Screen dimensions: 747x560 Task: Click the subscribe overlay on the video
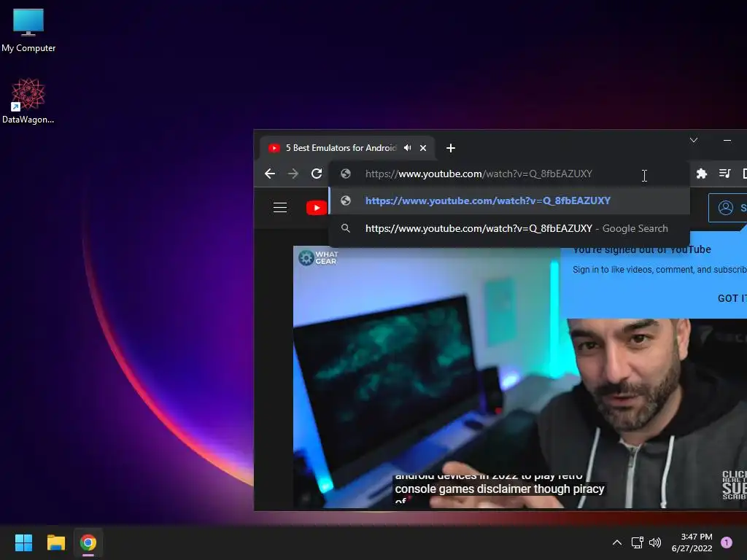[x=734, y=485]
